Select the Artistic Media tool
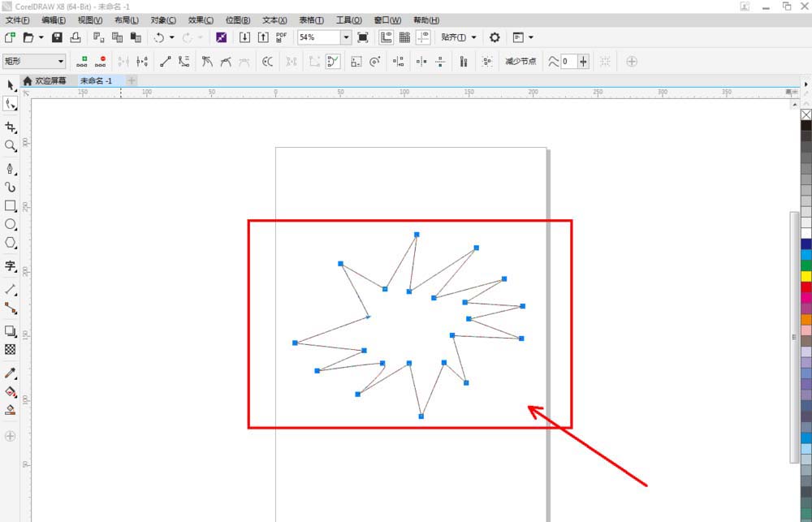Screen dimensions: 812x522 click(11, 187)
